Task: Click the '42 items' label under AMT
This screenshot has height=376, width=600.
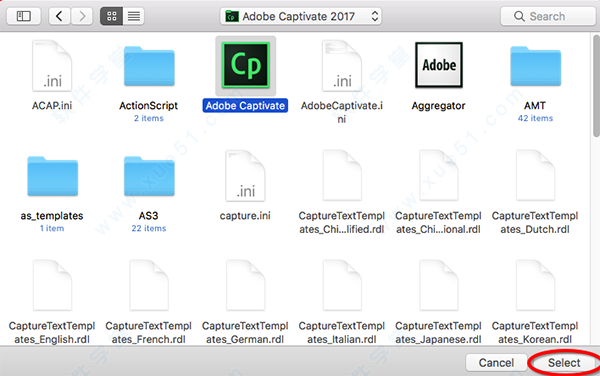Action: pyautogui.click(x=535, y=118)
